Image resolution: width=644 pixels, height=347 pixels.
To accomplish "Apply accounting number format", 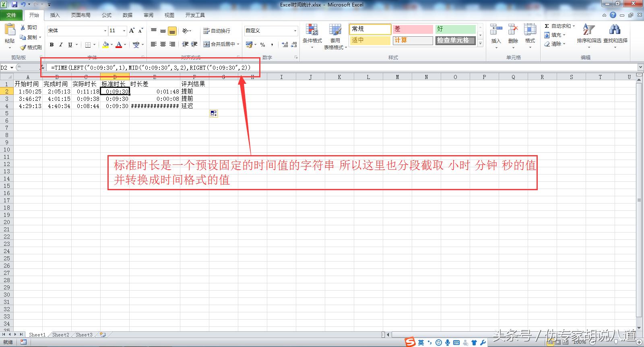I will point(249,44).
